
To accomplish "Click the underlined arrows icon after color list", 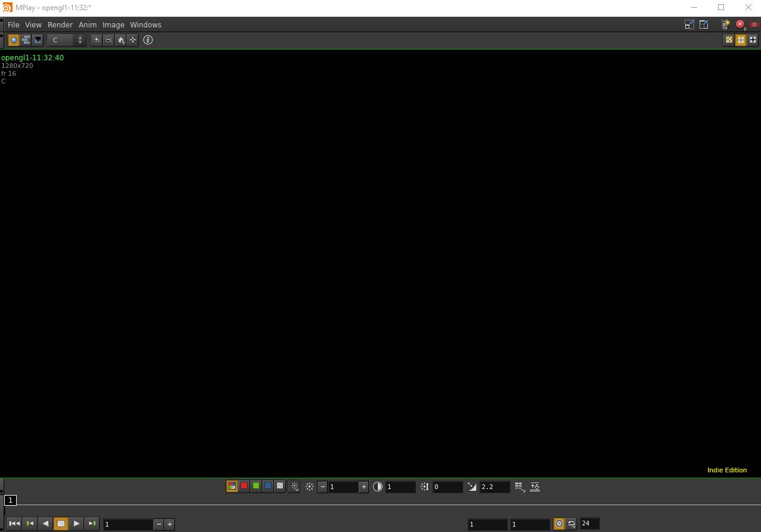I will coord(535,487).
